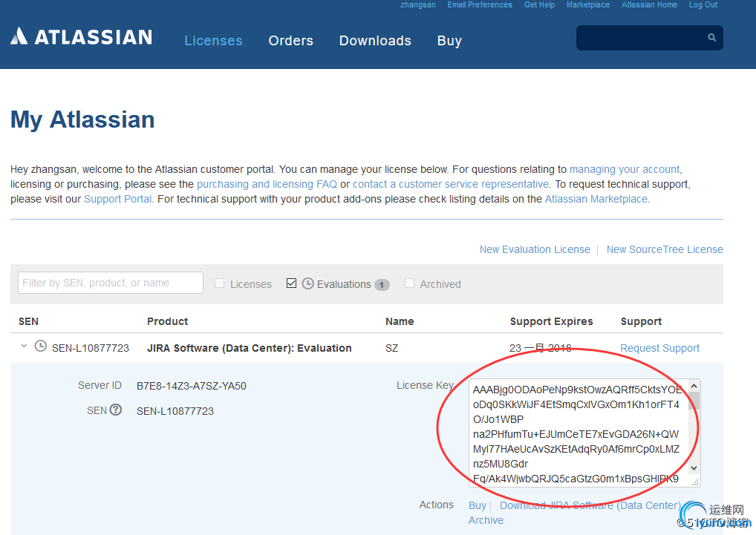Open the managing your account link
The image size is (756, 535).
tap(625, 169)
